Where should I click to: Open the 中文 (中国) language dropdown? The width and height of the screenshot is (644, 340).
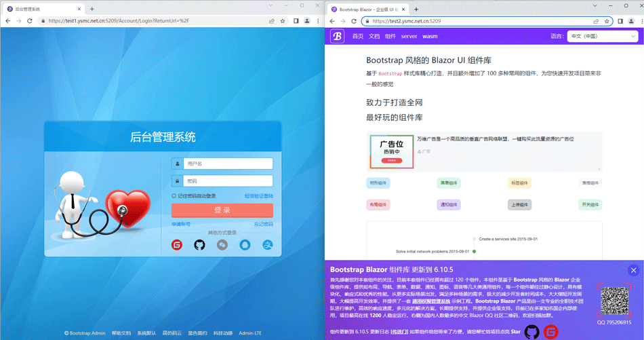click(x=603, y=36)
